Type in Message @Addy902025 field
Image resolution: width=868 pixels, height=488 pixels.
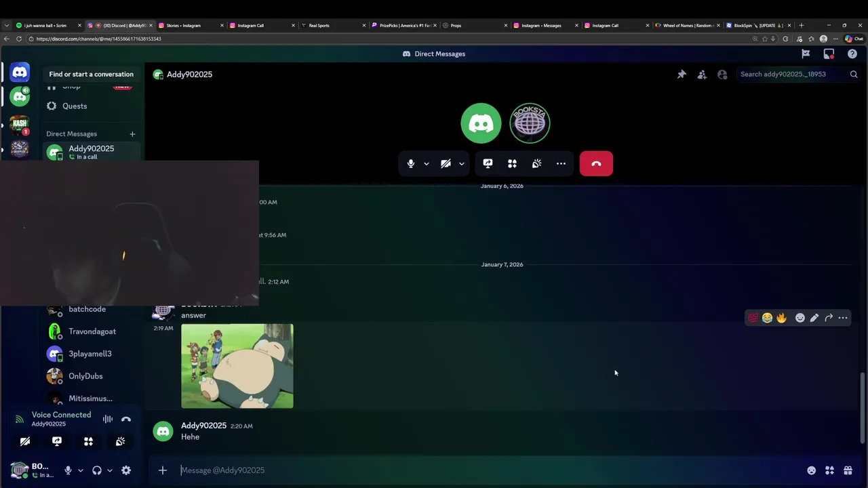point(488,470)
